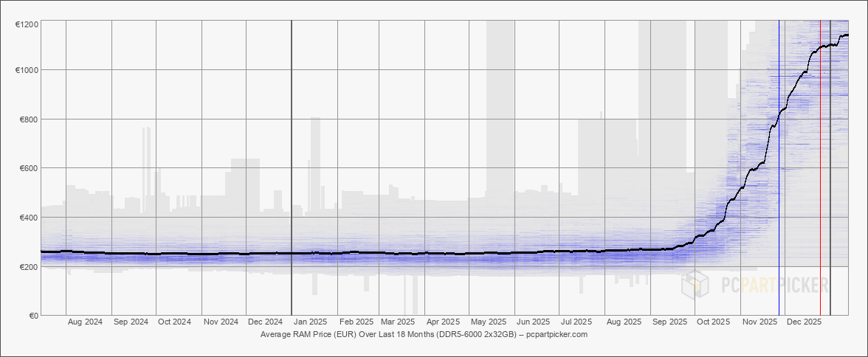Viewport: 868px width, 357px height.
Task: Click the €400 y-axis label
Action: pyautogui.click(x=29, y=218)
